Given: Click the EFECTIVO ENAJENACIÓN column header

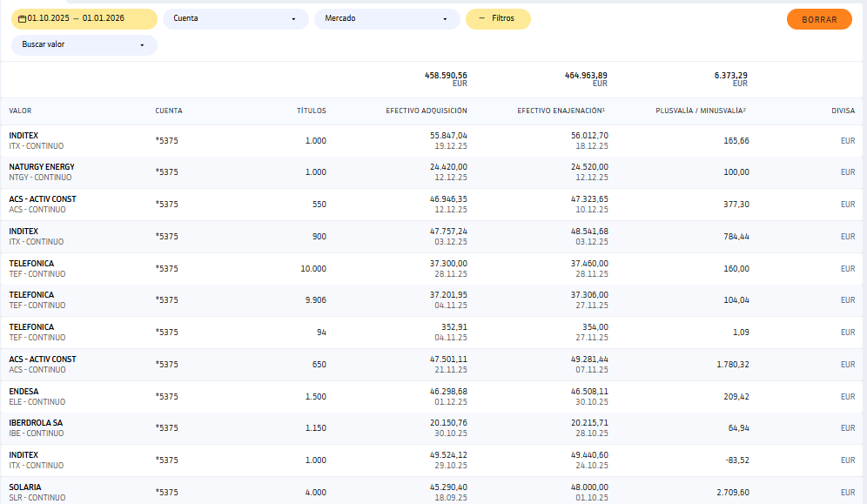Looking at the screenshot, I should 561,111.
